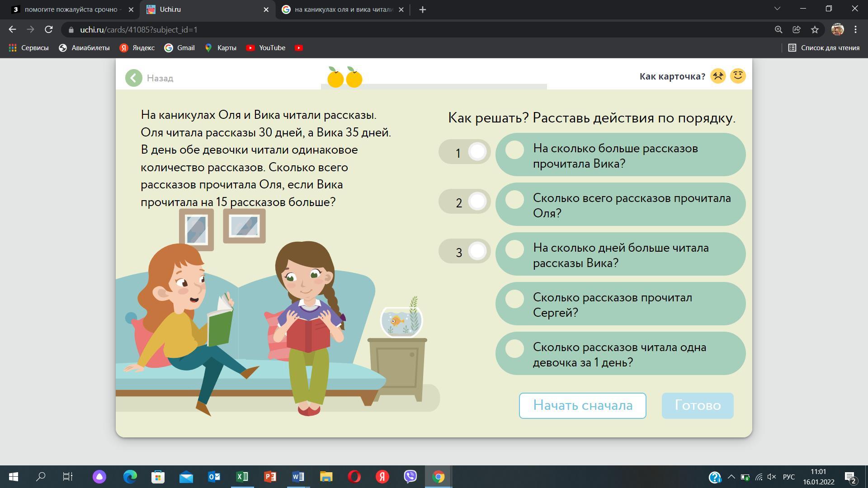Viewport: 868px width, 488px height.
Task: Open Chrome zoom magnifier icon
Action: point(778,30)
